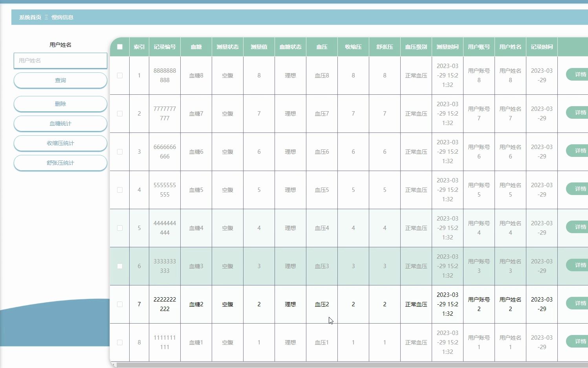Screen dimensions: 588x368
Task: Click the 测量时间 column header
Action: (447, 47)
